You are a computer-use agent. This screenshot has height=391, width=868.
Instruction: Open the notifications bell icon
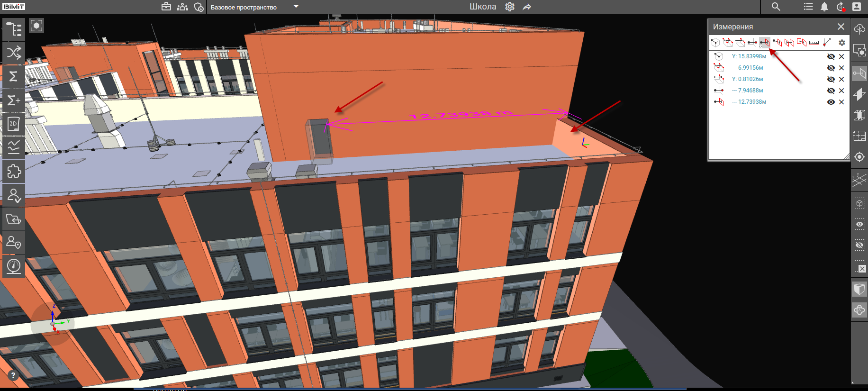(824, 7)
